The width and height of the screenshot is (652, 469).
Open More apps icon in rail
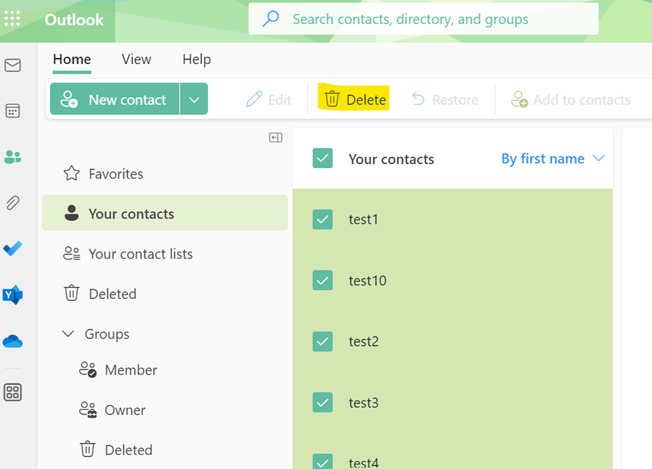click(12, 392)
